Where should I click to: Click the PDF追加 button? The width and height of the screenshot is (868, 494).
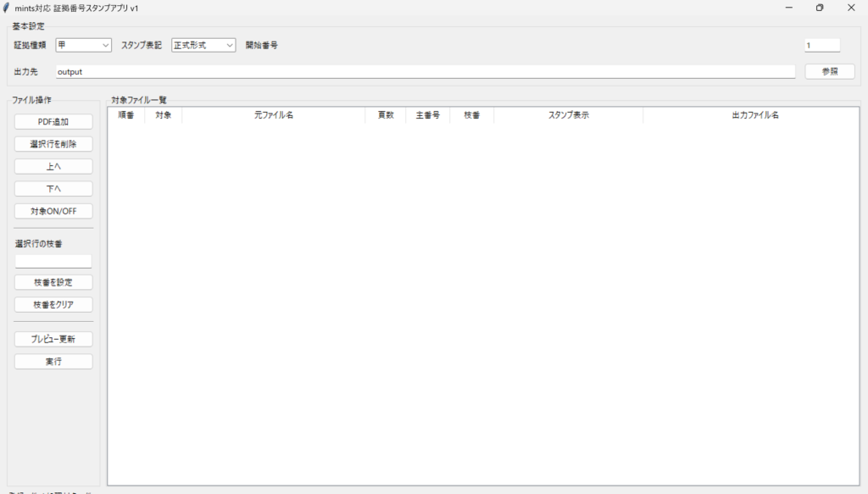(x=53, y=122)
